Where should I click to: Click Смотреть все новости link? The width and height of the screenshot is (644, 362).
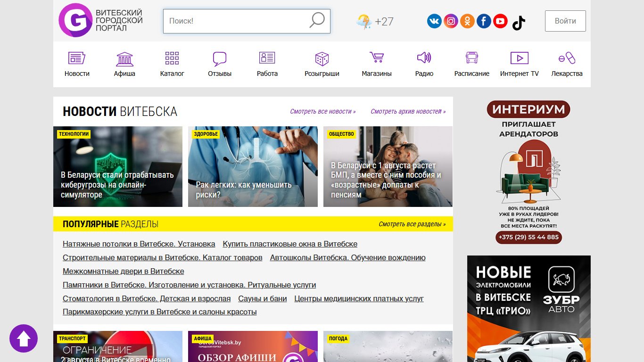[x=323, y=112]
